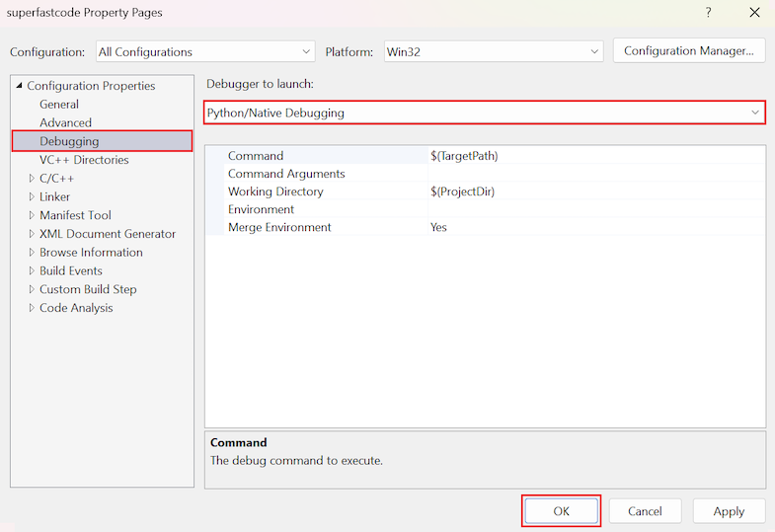Open the Platform dropdown
Image resolution: width=775 pixels, height=532 pixels.
tap(493, 51)
